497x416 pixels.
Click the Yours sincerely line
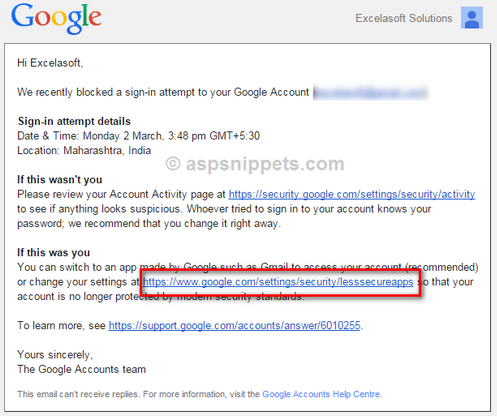(55, 355)
